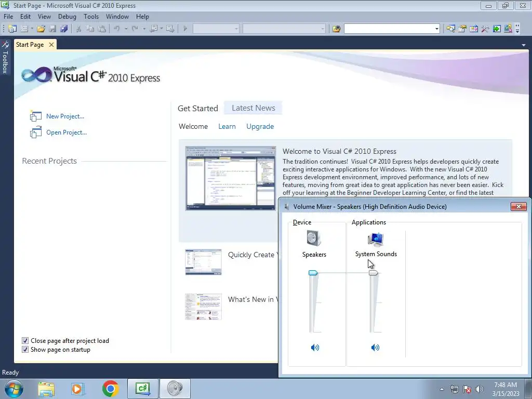Click the Open Project... link
The image size is (532, 399).
point(66,132)
